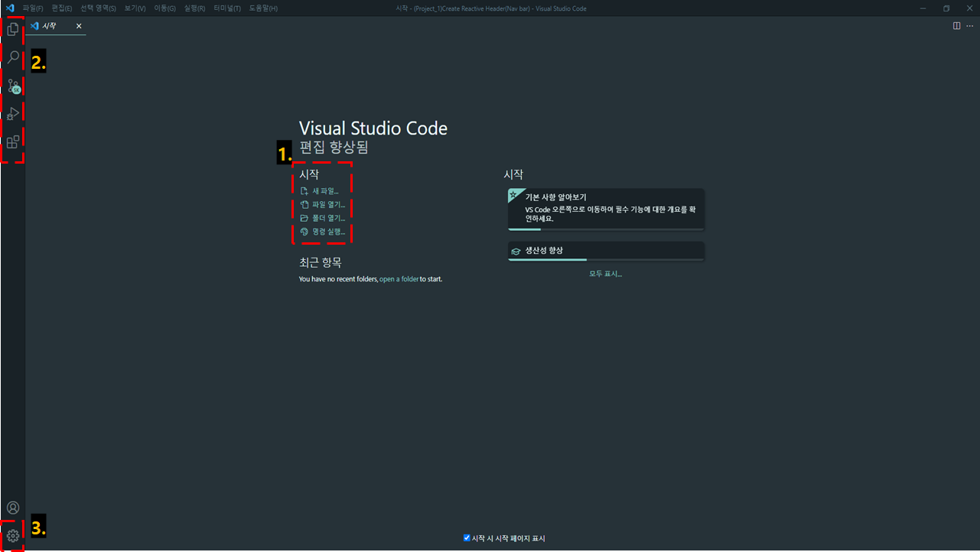The image size is (980, 552).
Task: Open the Manage gear icon
Action: click(13, 536)
